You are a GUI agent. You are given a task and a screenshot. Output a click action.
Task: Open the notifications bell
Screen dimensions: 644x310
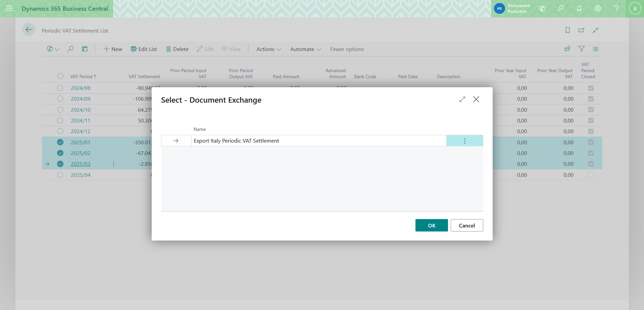(x=579, y=8)
